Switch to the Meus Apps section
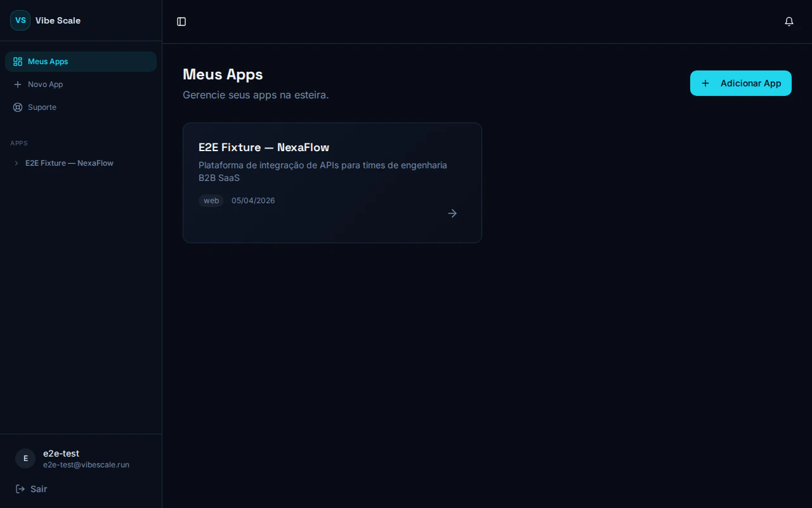This screenshot has width=812, height=508. tap(48, 61)
